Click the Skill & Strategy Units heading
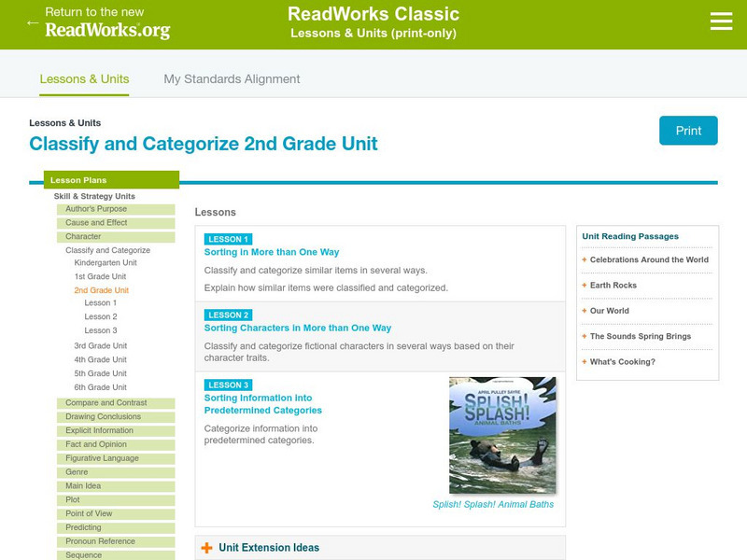Image resolution: width=747 pixels, height=560 pixels. point(94,196)
